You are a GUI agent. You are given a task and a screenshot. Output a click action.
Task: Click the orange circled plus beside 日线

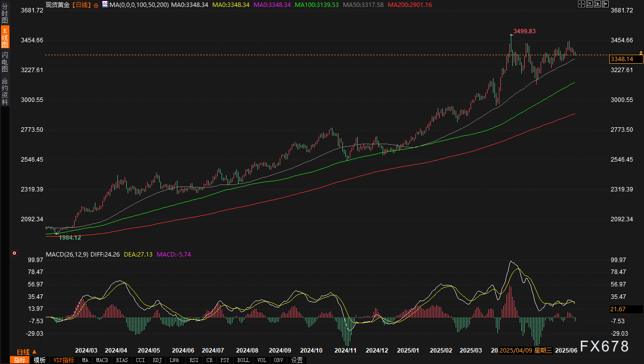(x=96, y=5)
